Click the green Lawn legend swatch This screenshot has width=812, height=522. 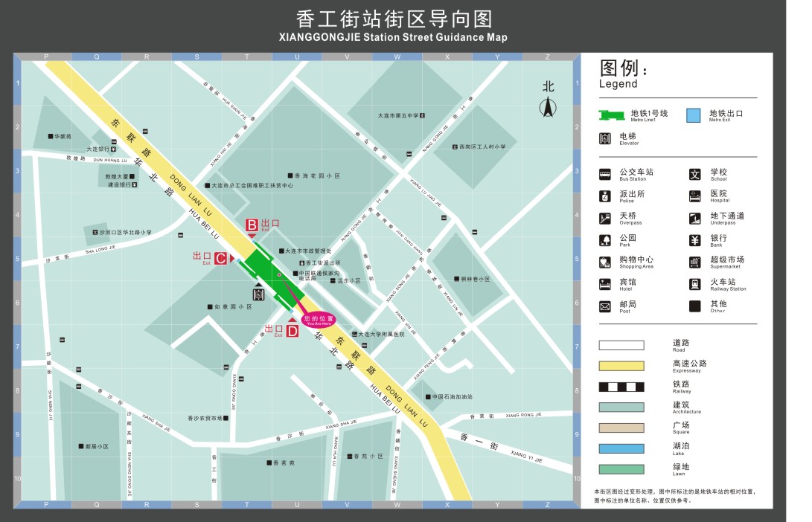pos(621,469)
